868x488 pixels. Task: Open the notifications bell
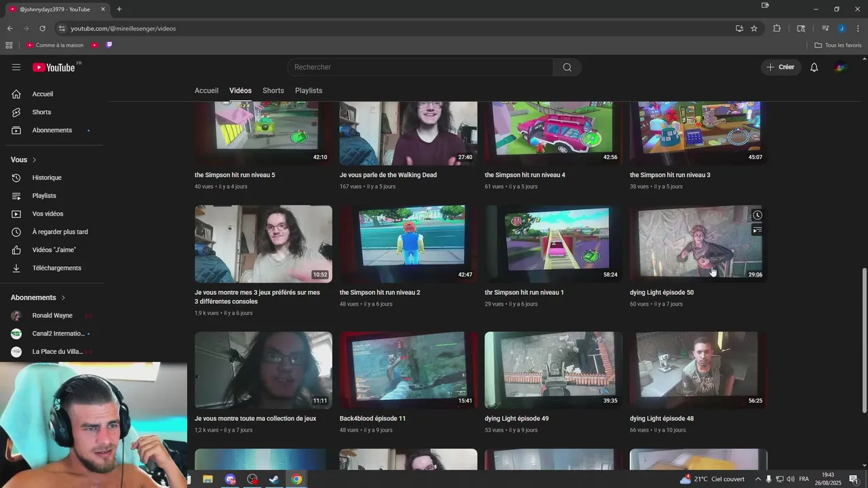[814, 67]
